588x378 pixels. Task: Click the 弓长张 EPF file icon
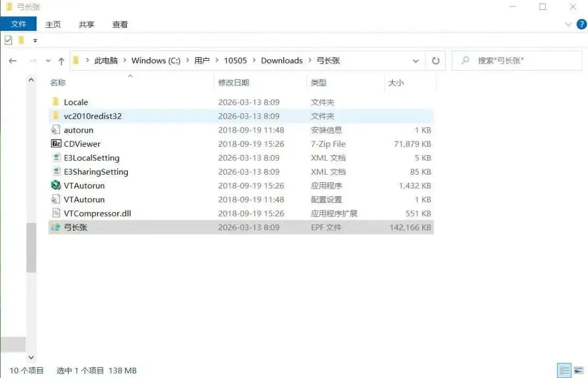pyautogui.click(x=56, y=227)
